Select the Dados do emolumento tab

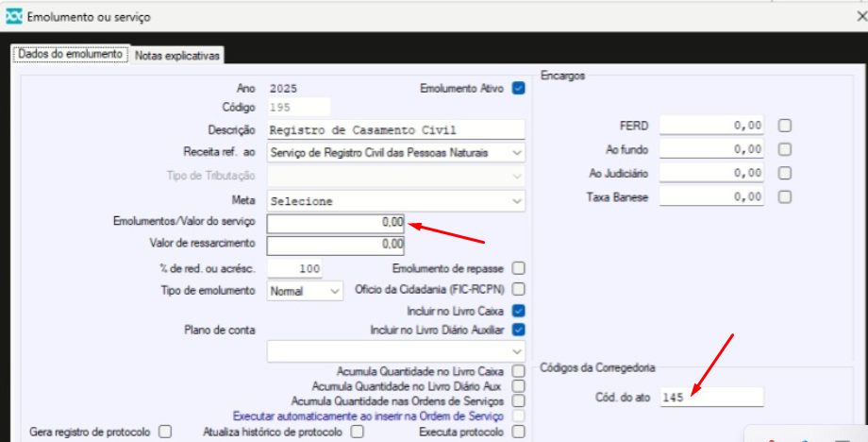point(71,55)
